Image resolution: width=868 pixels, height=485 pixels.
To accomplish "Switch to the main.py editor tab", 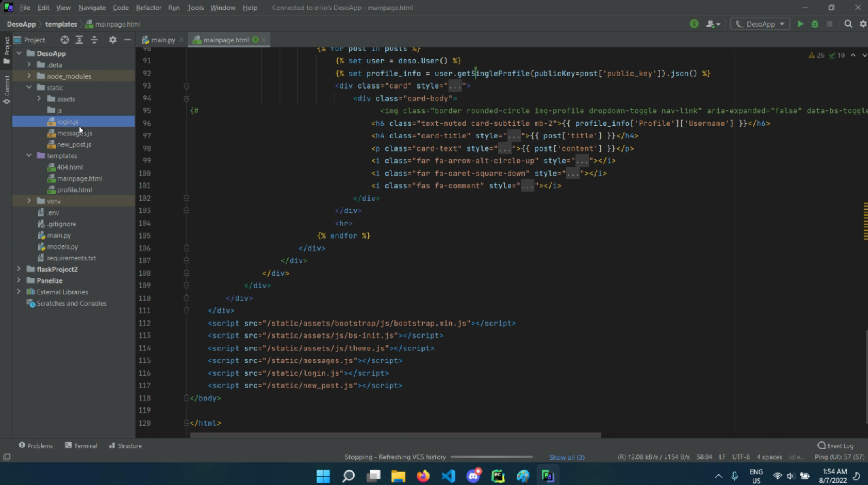I will coord(163,40).
